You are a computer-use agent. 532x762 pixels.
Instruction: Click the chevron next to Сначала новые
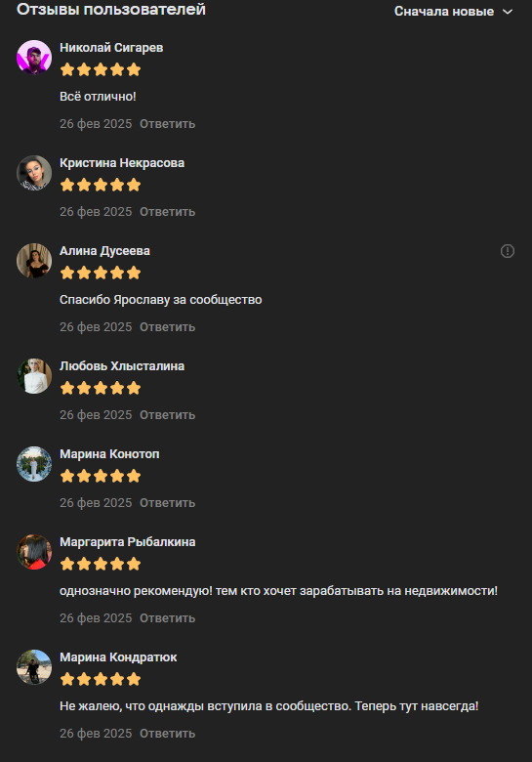click(508, 12)
